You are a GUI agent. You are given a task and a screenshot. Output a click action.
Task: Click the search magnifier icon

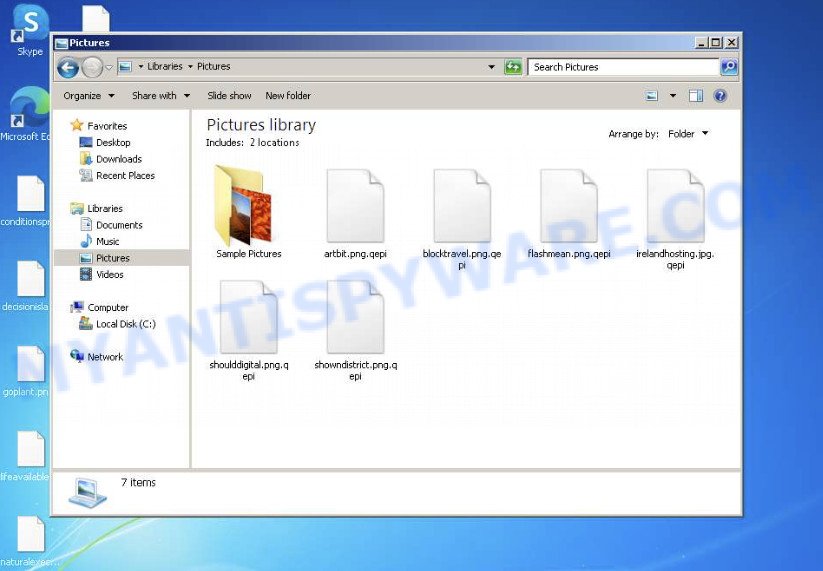pyautogui.click(x=729, y=67)
